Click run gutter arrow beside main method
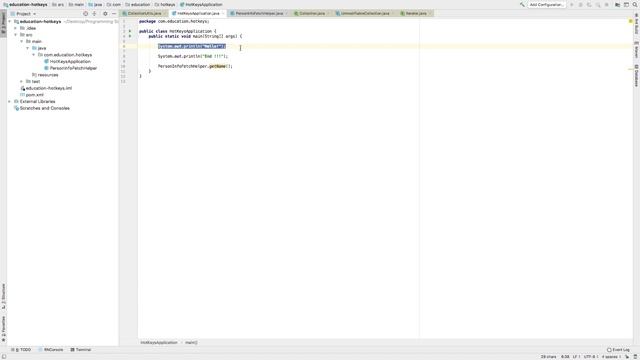The image size is (640, 360). (130, 36)
